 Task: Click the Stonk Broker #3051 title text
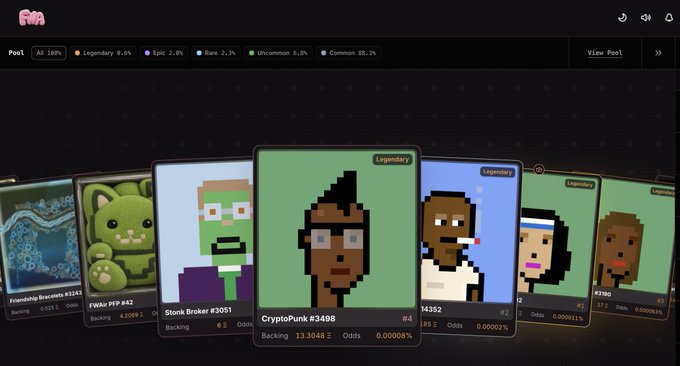pos(198,311)
